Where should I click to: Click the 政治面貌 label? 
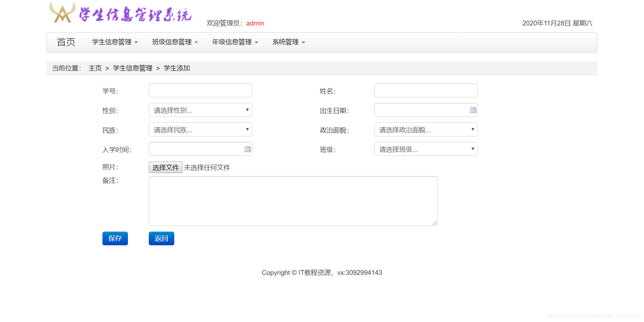(x=334, y=130)
